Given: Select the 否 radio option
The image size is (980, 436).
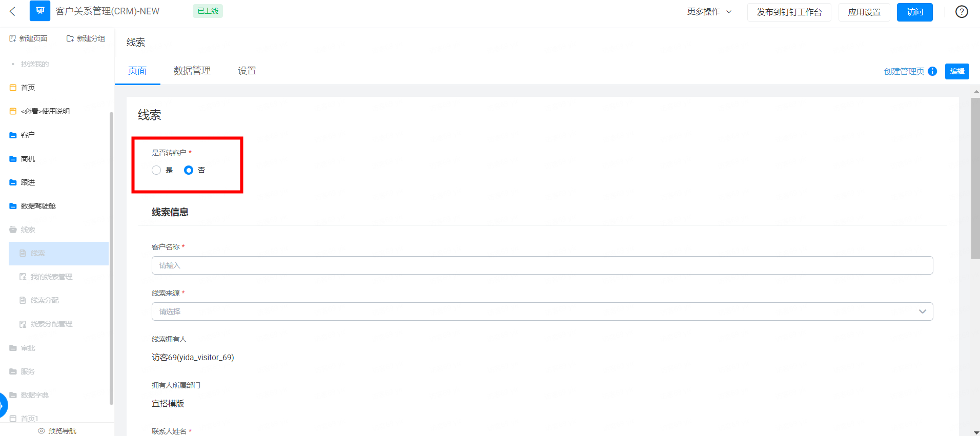Looking at the screenshot, I should pyautogui.click(x=189, y=170).
